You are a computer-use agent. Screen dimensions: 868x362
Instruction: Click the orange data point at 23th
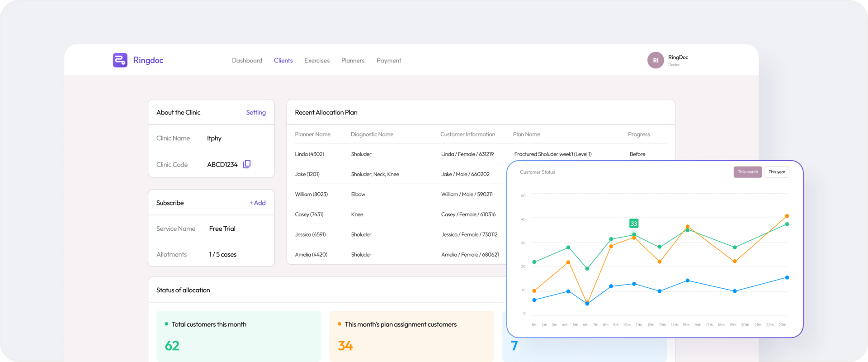tap(787, 216)
